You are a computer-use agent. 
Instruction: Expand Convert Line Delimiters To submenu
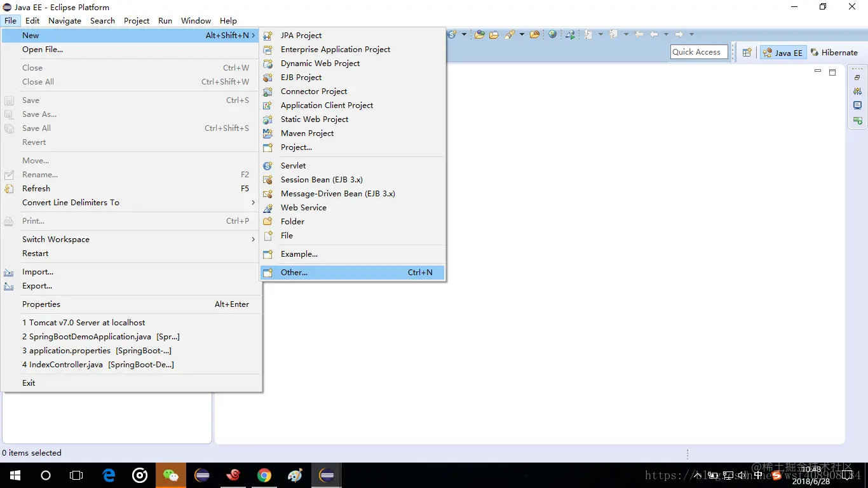click(x=131, y=203)
